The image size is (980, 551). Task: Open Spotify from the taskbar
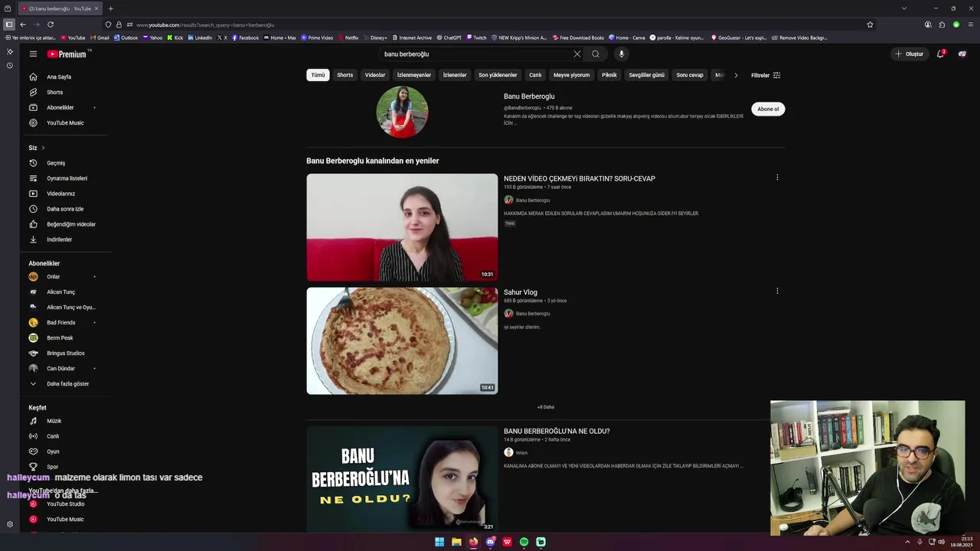pyautogui.click(x=524, y=542)
